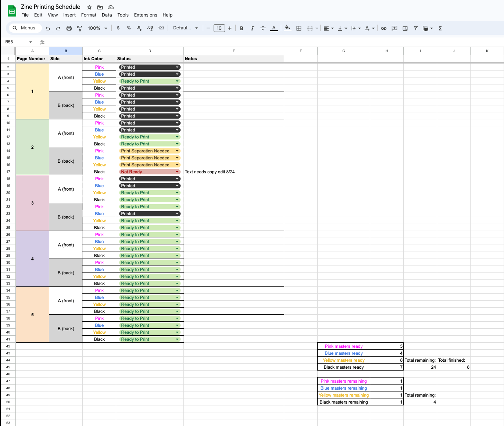
Task: Click the Print icon
Action: point(69,28)
